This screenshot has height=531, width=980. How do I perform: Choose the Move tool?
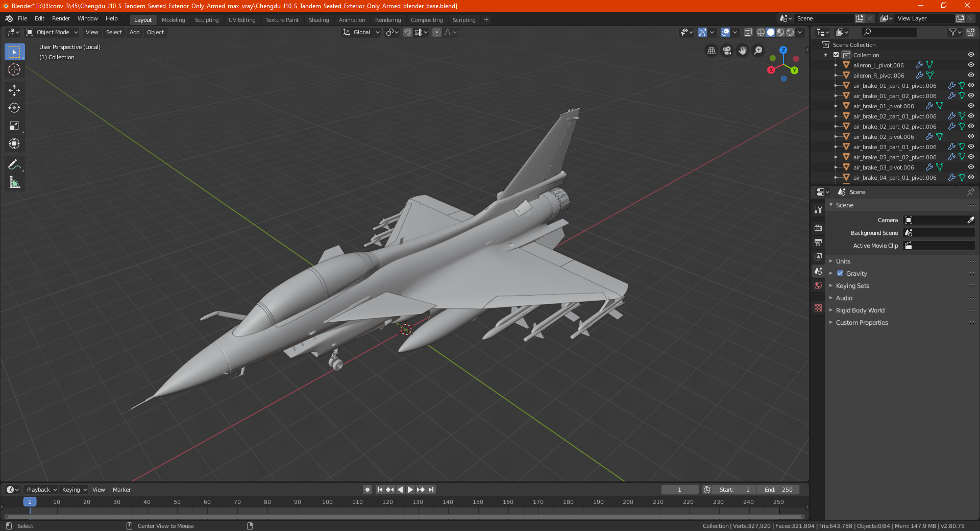point(14,90)
